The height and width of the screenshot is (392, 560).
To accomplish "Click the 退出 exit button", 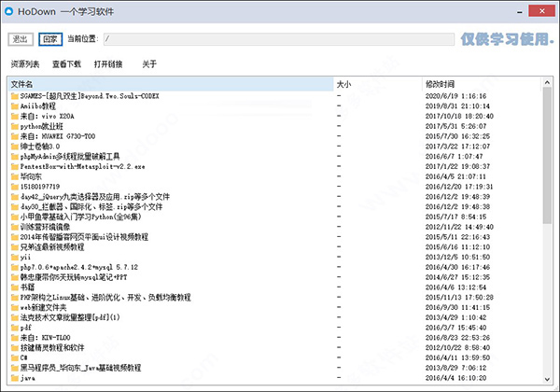I will (x=21, y=39).
